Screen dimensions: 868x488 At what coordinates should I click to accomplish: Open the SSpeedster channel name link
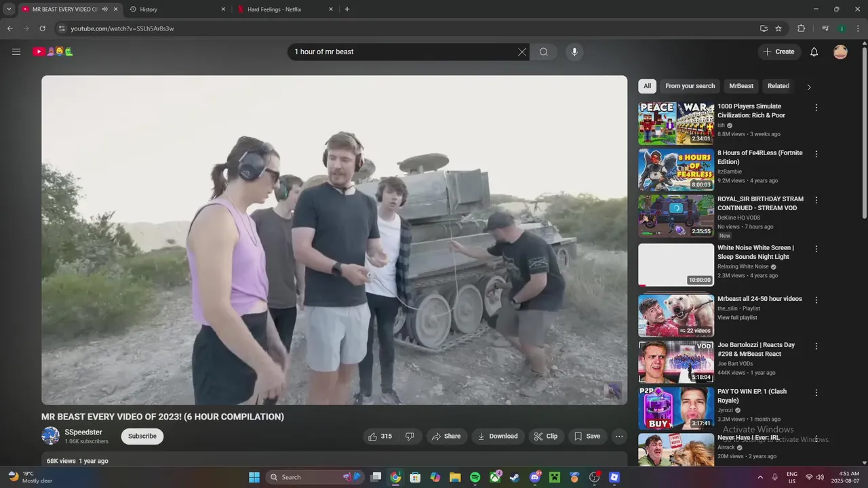click(83, 432)
